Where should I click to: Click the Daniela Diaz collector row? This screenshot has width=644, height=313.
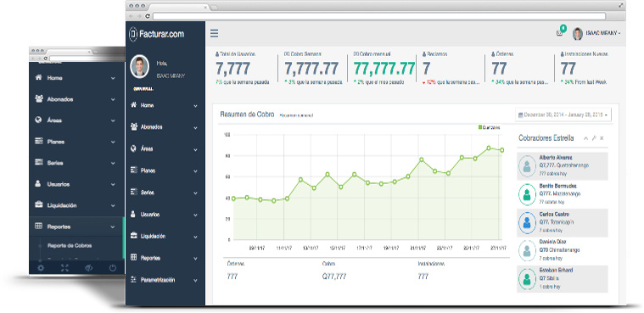pos(563,250)
